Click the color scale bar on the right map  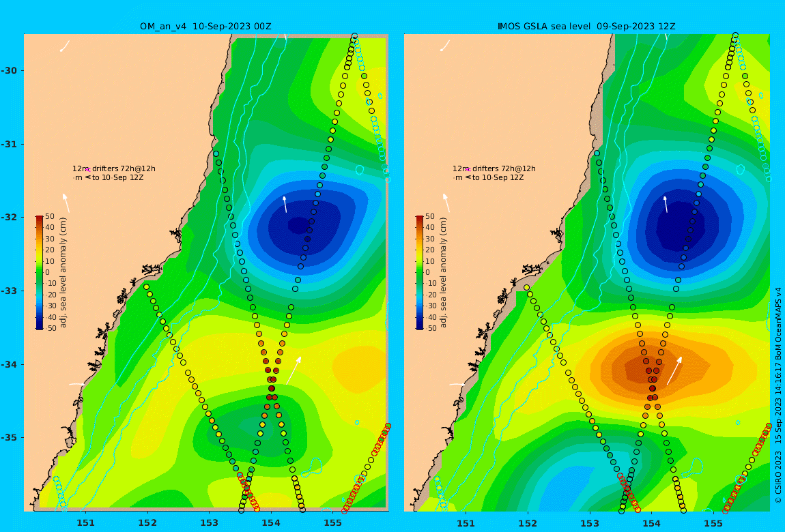pyautogui.click(x=420, y=273)
